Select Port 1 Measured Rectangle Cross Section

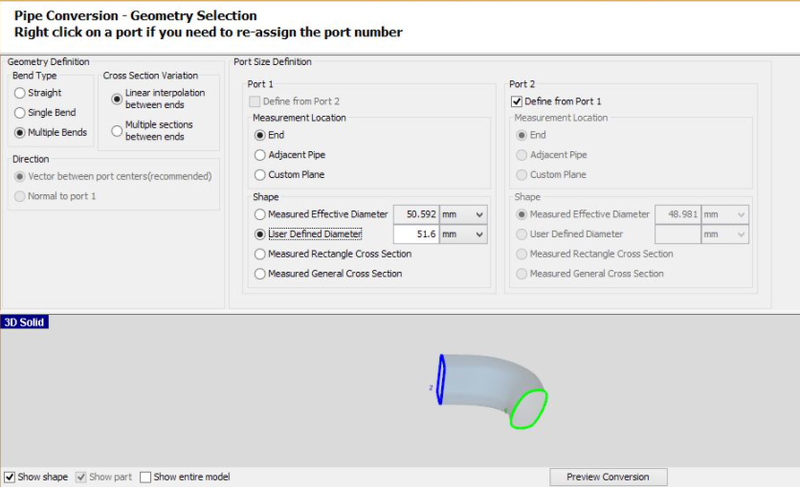(260, 254)
